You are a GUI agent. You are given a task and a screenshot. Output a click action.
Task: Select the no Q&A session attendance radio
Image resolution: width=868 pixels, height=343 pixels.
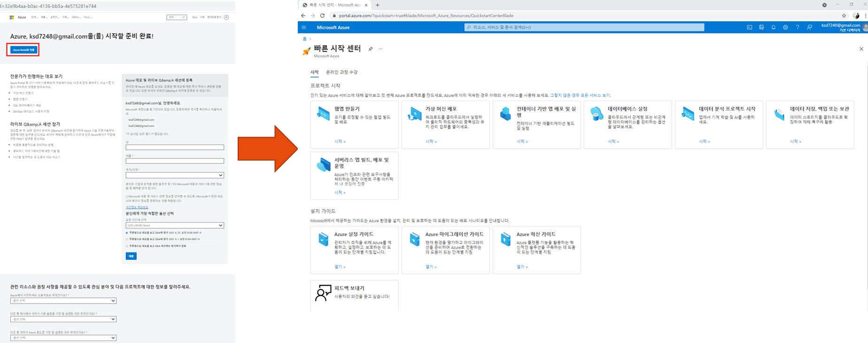[127, 246]
